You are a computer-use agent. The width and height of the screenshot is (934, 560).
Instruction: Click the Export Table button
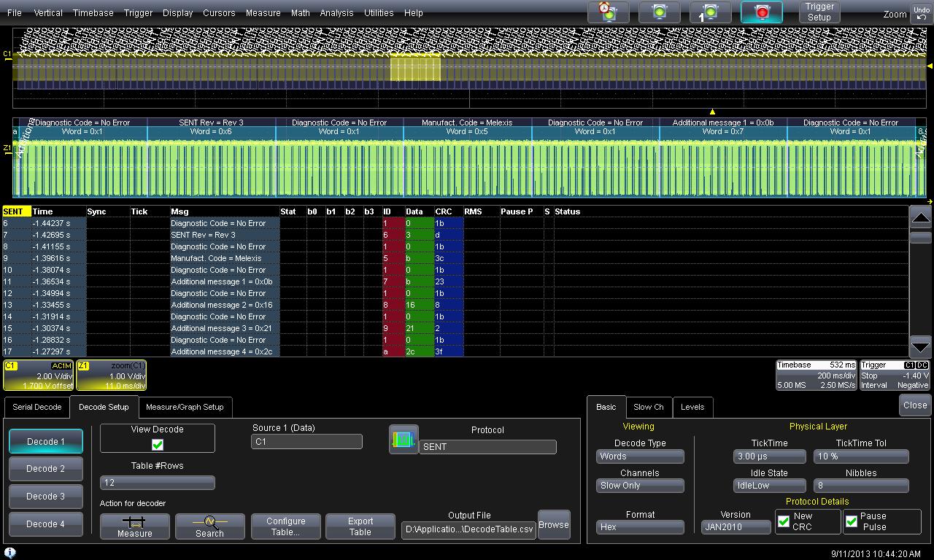(360, 526)
